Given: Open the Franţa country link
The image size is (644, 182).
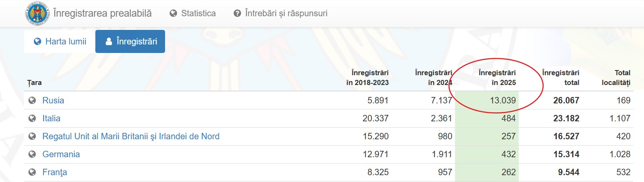Looking at the screenshot, I should [55, 172].
